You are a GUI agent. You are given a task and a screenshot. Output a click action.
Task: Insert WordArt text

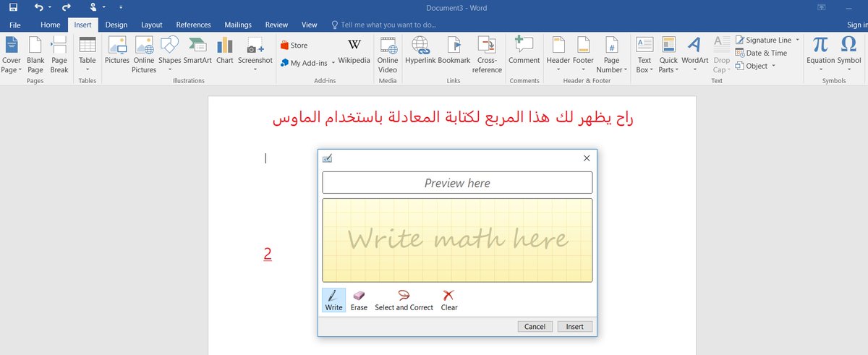694,54
